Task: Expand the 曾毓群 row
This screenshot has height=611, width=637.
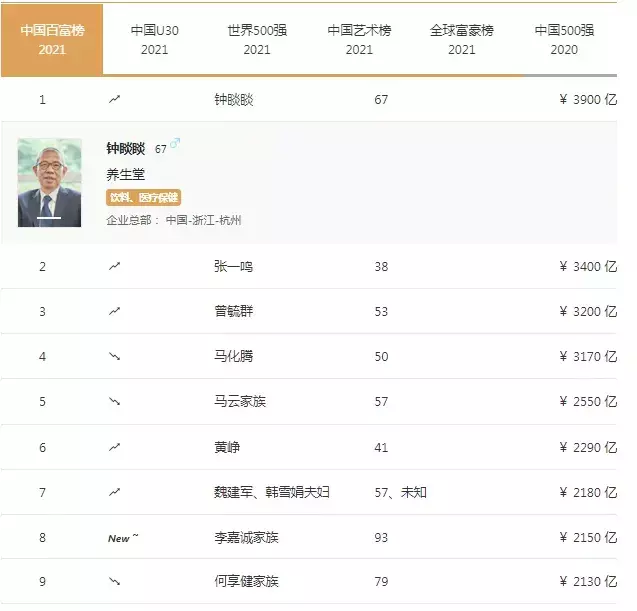Action: (309, 312)
